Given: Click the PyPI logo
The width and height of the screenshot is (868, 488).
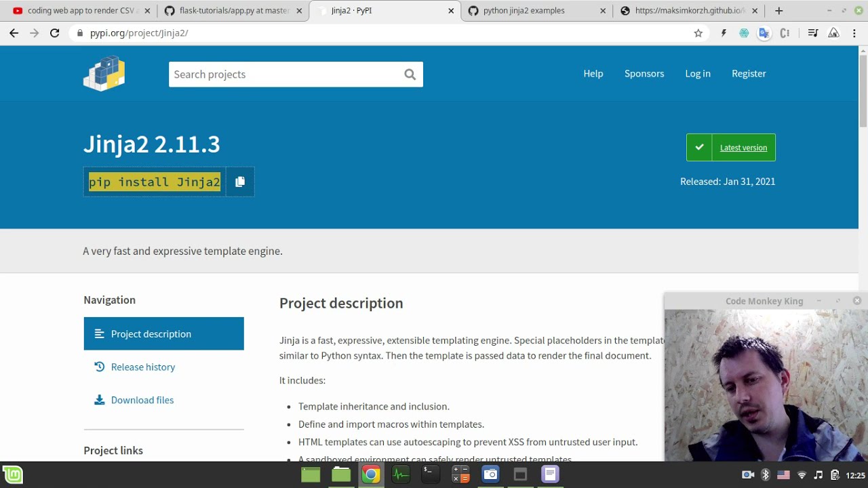Looking at the screenshot, I should pyautogui.click(x=104, y=73).
